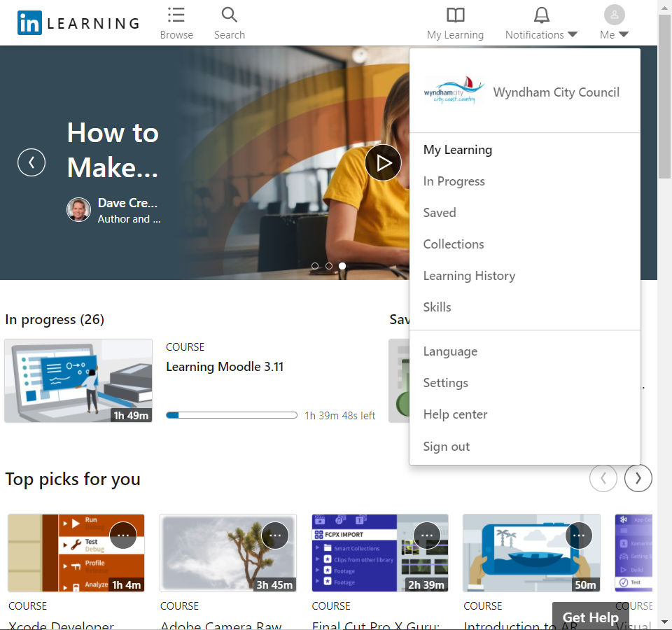Screen dimensions: 672x630
Task: Open the Browse section
Action: [x=176, y=22]
